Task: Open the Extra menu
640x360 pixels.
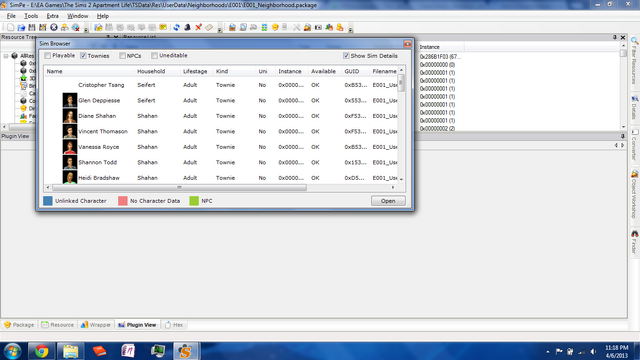Action: click(52, 16)
